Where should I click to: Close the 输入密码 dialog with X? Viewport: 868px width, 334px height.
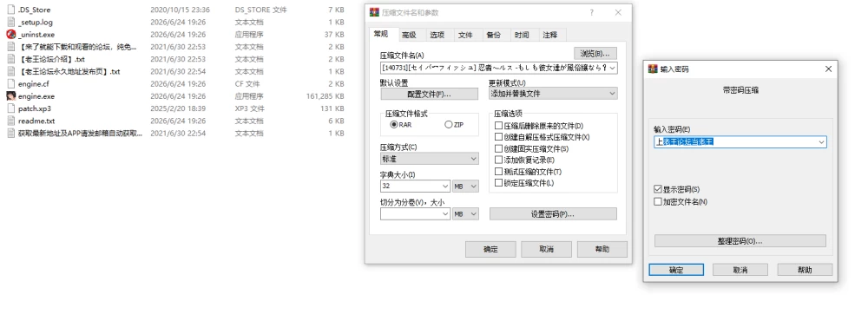click(x=828, y=69)
